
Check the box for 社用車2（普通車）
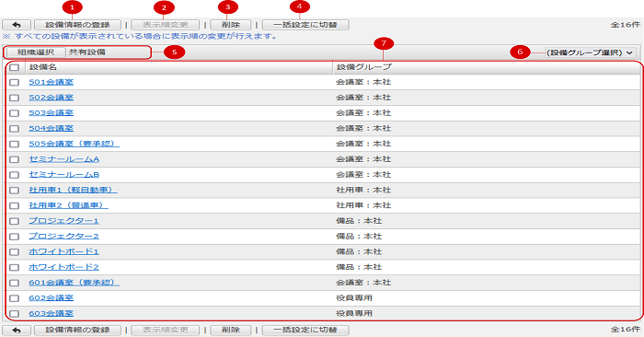coord(15,205)
